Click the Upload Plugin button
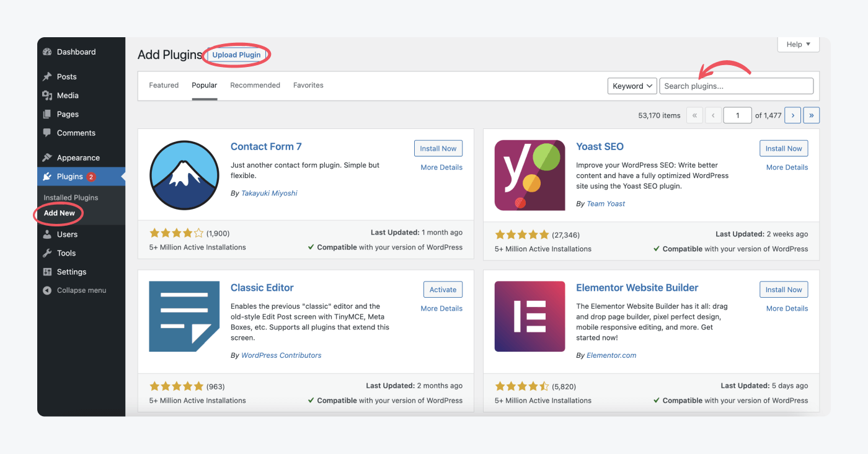The height and width of the screenshot is (454, 868). (x=236, y=55)
